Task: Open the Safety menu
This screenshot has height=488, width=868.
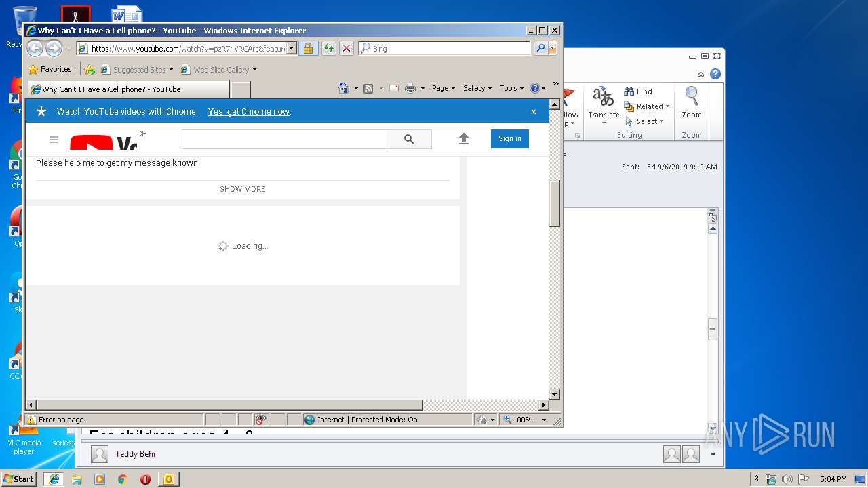Action: [x=477, y=88]
